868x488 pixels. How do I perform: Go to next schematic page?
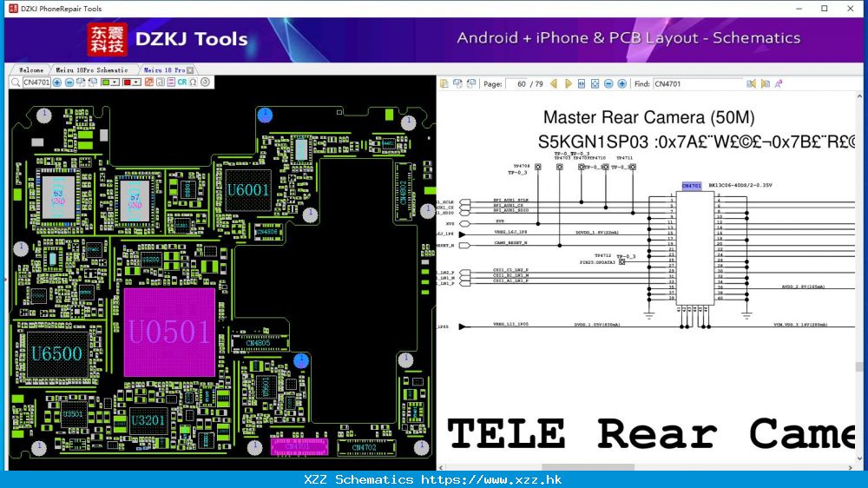(568, 83)
